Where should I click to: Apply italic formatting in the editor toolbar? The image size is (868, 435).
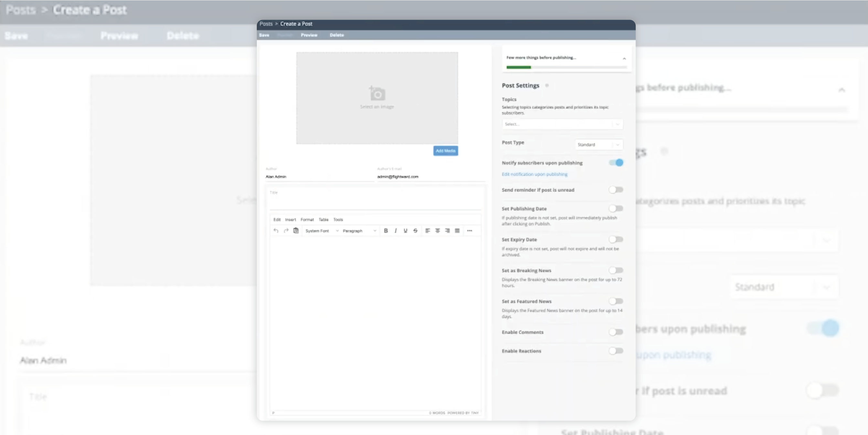[396, 231]
